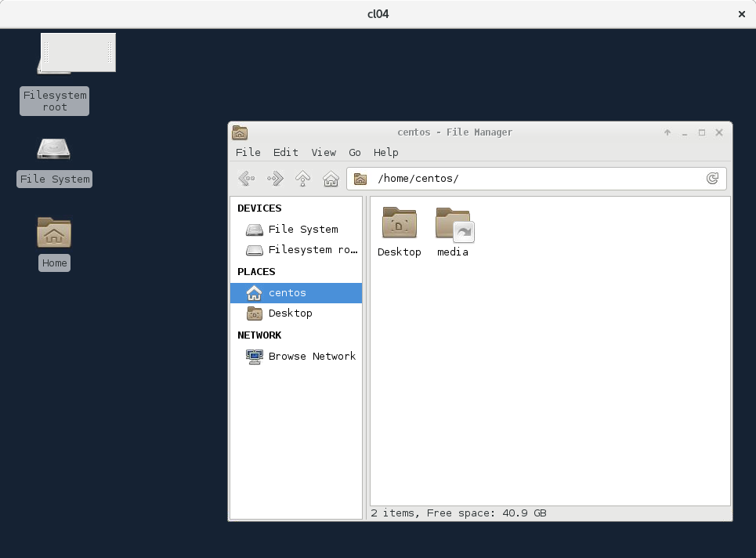Open Browse Network in the sidebar
This screenshot has width=756, height=558.
click(x=296, y=357)
